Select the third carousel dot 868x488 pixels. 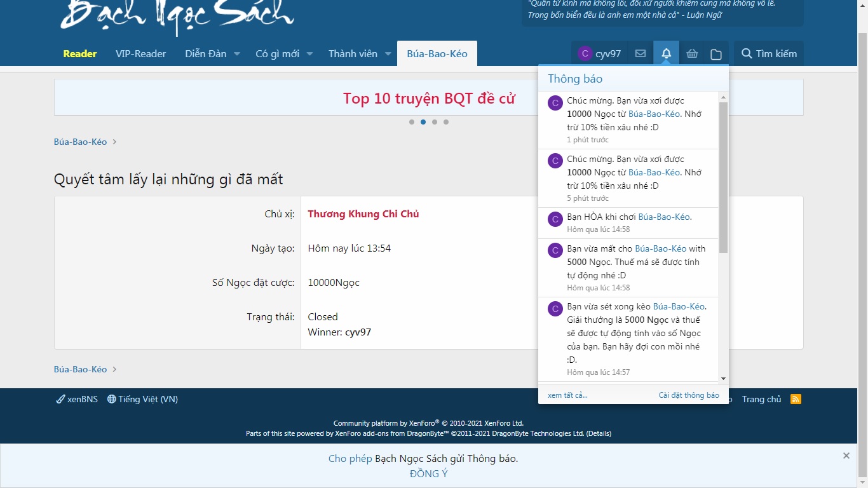pyautogui.click(x=435, y=122)
